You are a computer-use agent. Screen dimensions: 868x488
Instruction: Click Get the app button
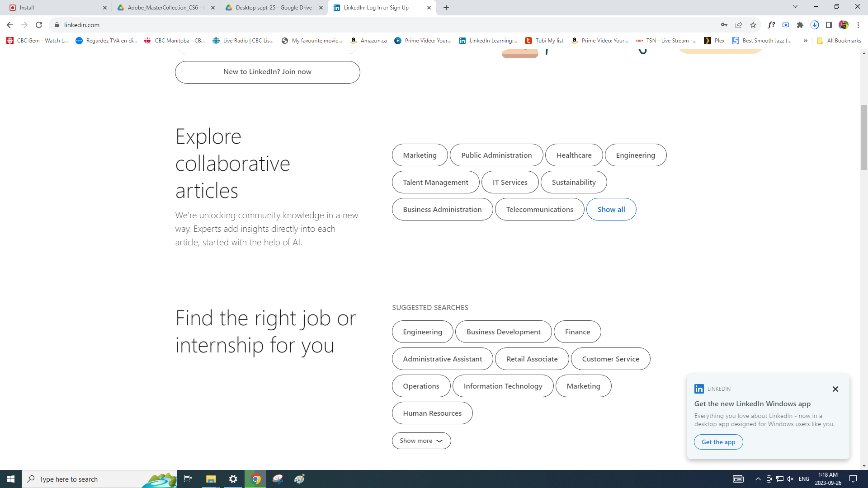(x=718, y=442)
